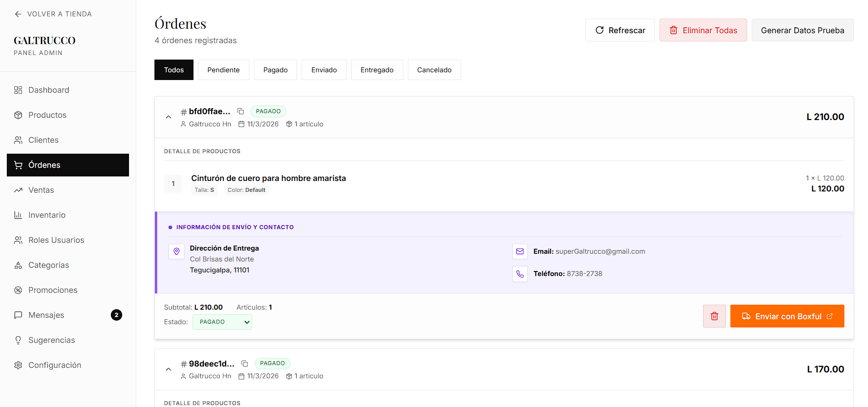Collapse order 98deec1d details
The image size is (868, 407).
click(169, 369)
